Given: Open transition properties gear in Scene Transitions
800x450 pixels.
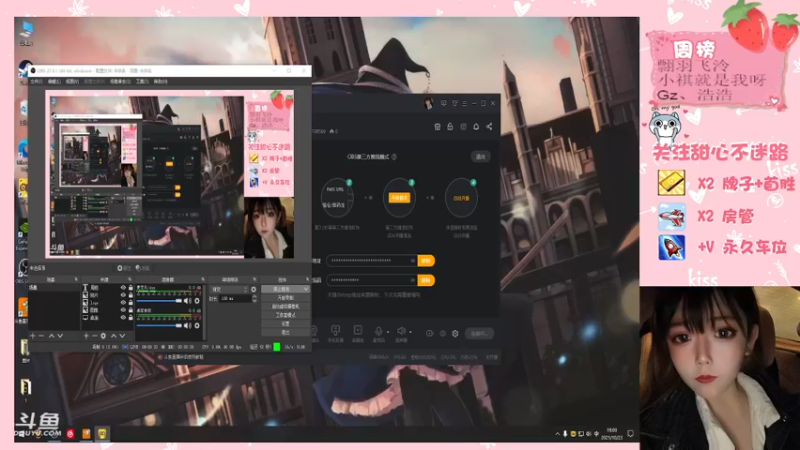Looking at the screenshot, I should coord(254,289).
